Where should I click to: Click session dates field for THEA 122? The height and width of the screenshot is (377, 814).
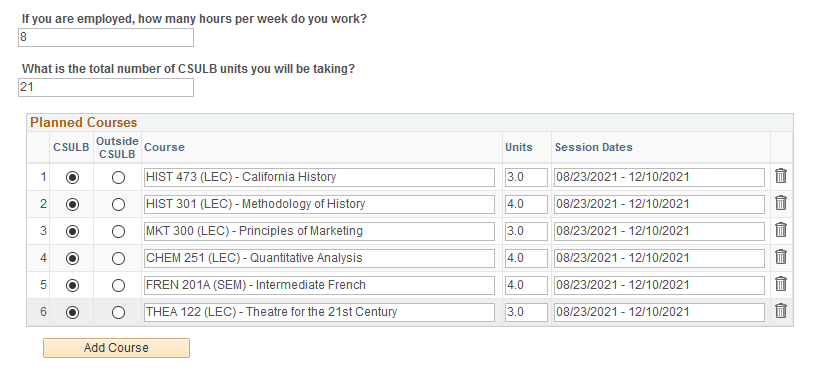pyautogui.click(x=659, y=312)
